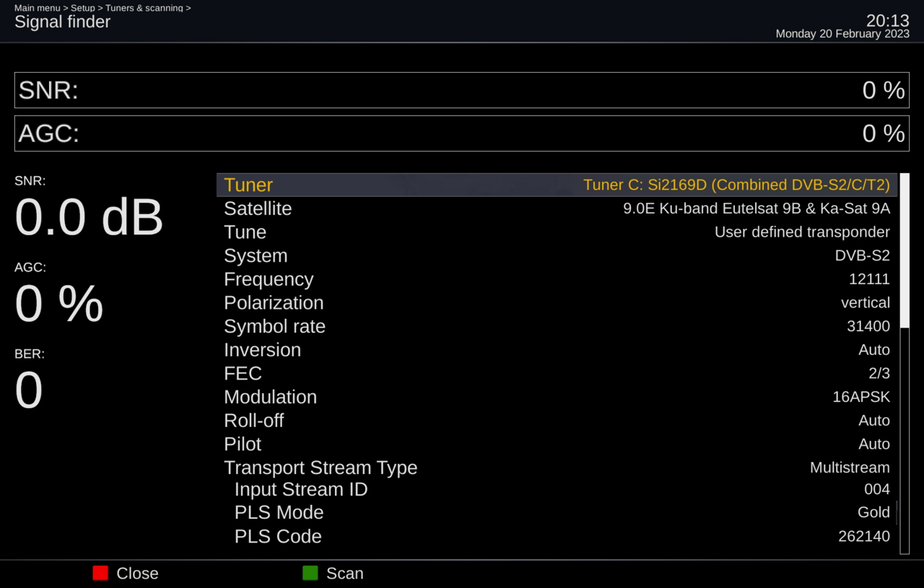924x588 pixels.
Task: Select the Roll-off Auto row
Action: pyautogui.click(x=556, y=421)
